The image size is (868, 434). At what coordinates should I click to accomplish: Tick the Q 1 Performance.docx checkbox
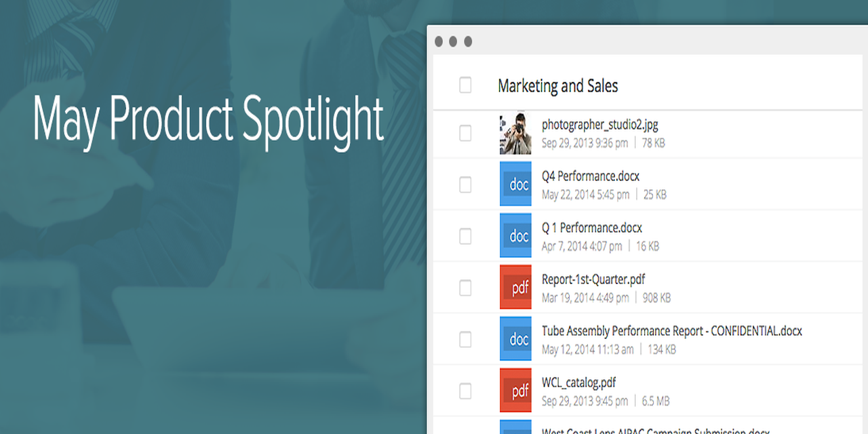[465, 236]
